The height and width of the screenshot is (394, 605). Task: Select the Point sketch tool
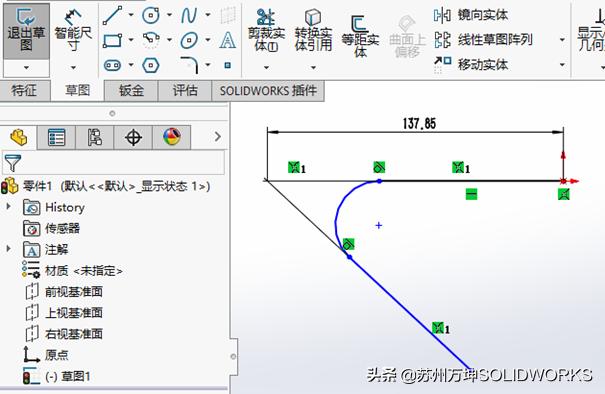coord(228,65)
